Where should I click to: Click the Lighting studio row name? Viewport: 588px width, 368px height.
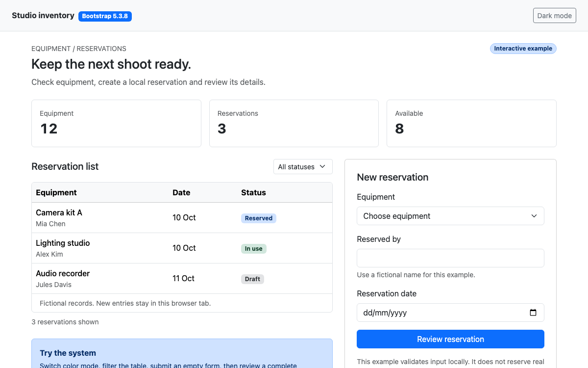pos(63,243)
